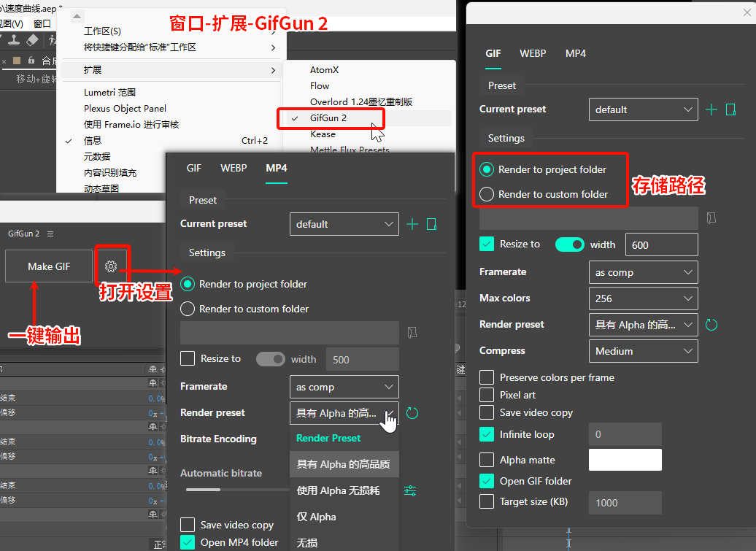This screenshot has height=551, width=756.
Task: Expand the 扩展 submenu
Action: 170,70
